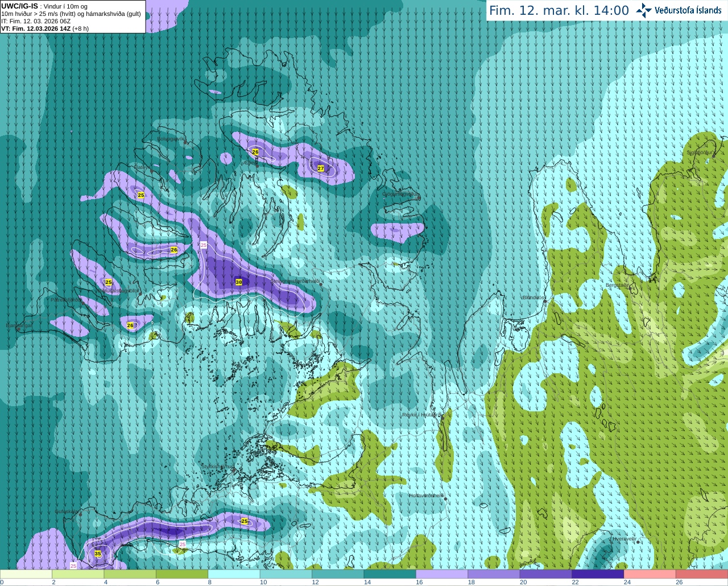Viewport: 728px width, 586px height.
Task: Select the Bolungarvík station label
Action: (171, 138)
